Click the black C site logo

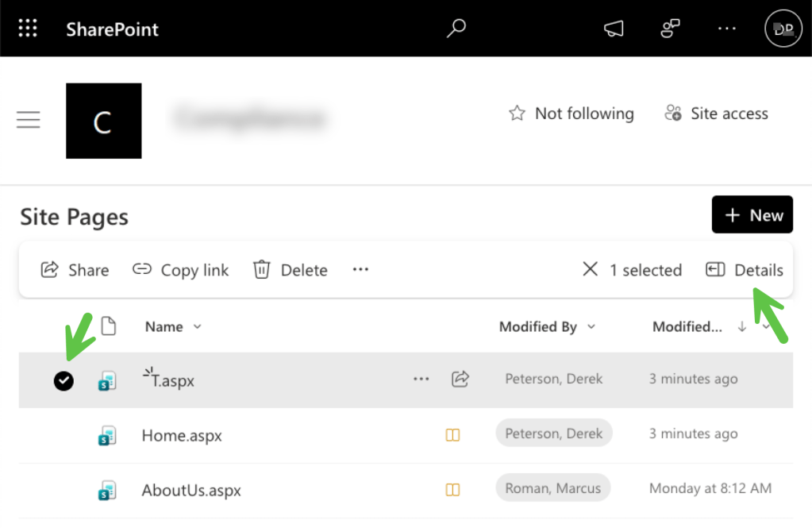tap(103, 121)
